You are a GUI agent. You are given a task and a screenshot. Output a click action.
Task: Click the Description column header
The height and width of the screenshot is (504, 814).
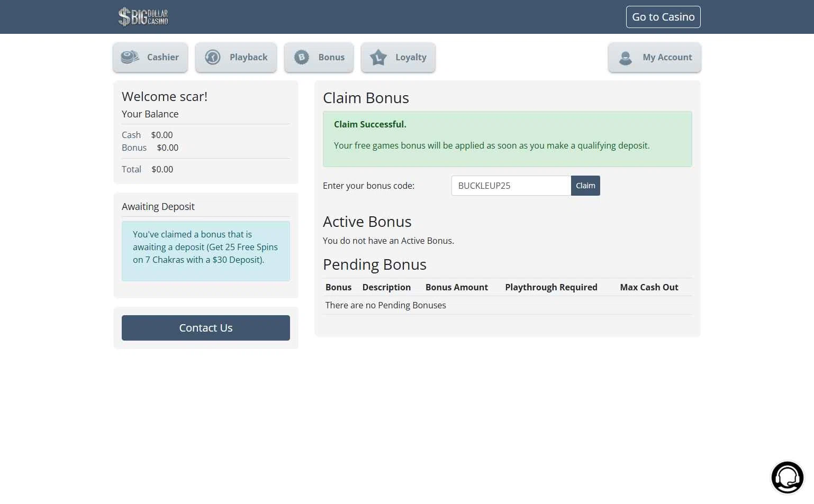coord(386,287)
